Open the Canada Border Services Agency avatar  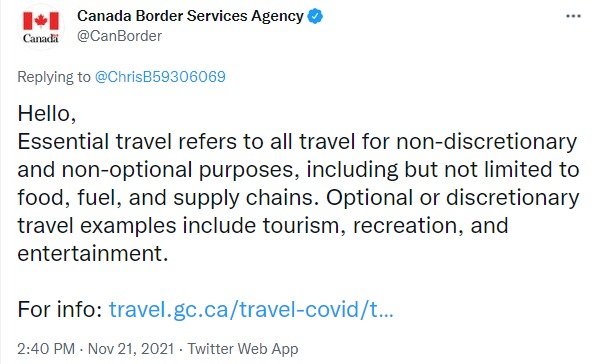point(41,27)
